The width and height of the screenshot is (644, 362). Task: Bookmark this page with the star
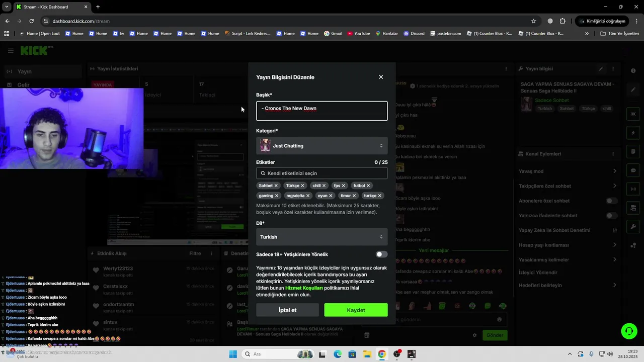pos(534,21)
